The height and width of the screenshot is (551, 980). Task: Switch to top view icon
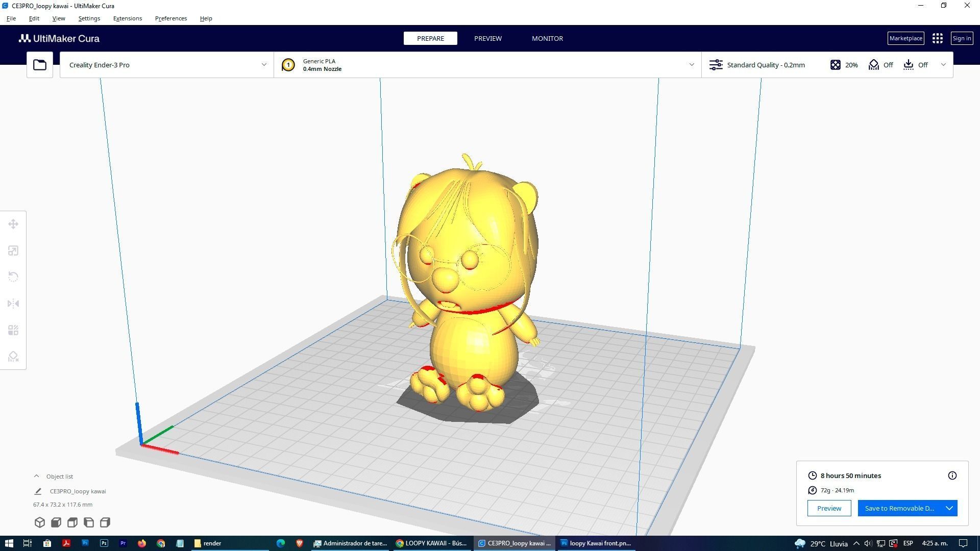click(72, 522)
